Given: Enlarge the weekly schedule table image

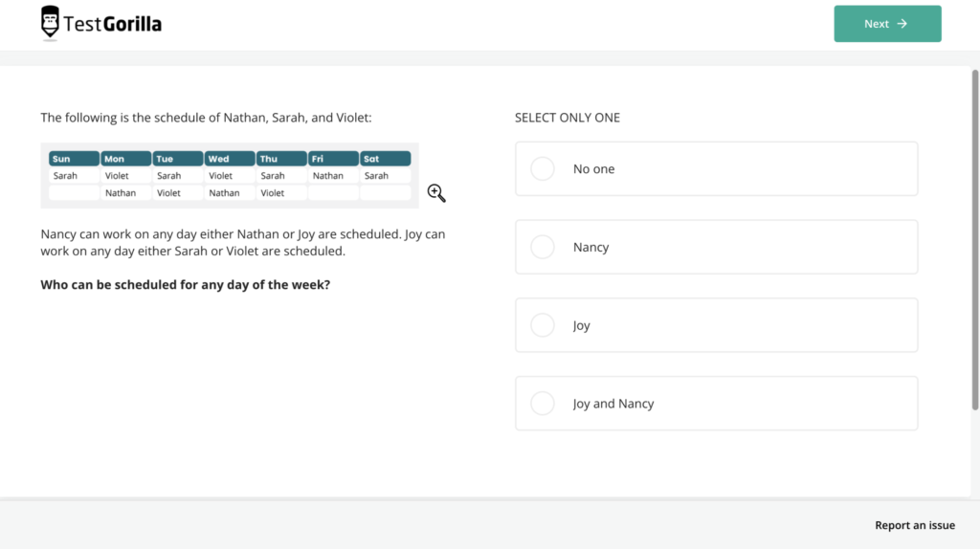Looking at the screenshot, I should tap(230, 176).
